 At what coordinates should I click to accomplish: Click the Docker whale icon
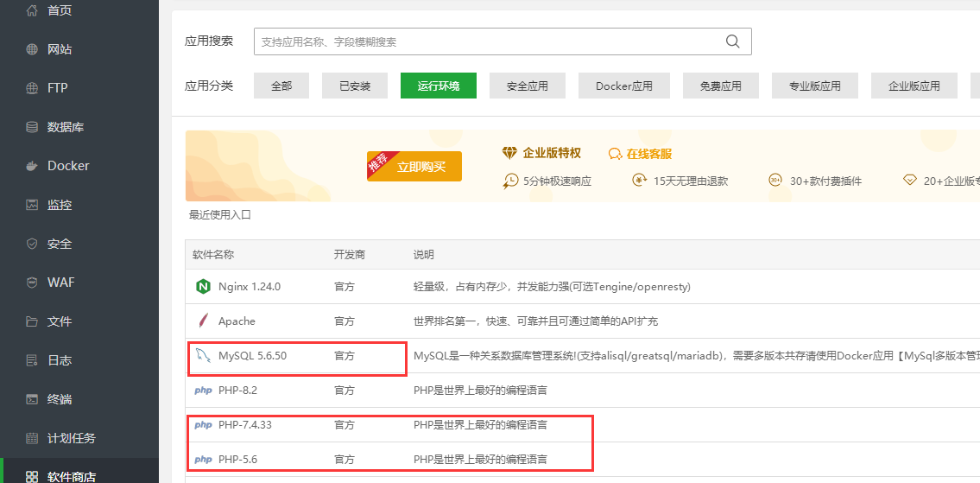32,167
